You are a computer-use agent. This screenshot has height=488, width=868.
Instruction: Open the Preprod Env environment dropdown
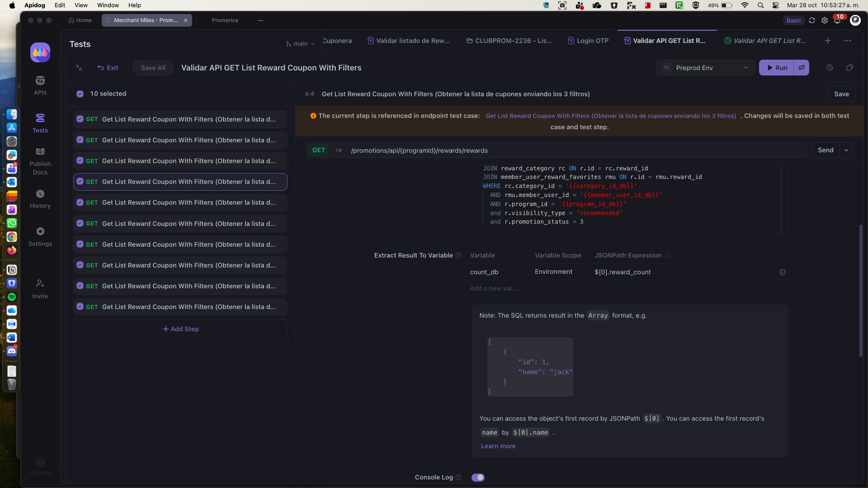(705, 68)
